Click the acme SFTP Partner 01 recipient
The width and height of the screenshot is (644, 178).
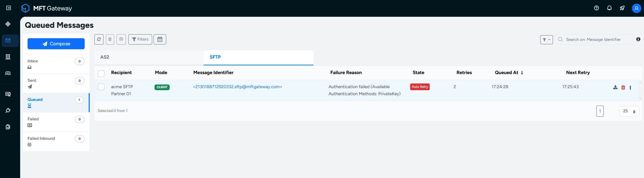[122, 90]
